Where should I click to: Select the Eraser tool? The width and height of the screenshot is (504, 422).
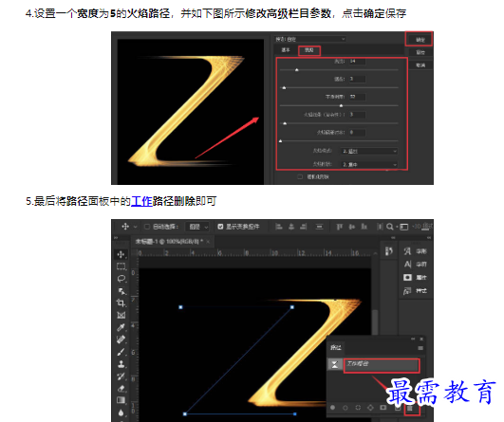tap(121, 389)
